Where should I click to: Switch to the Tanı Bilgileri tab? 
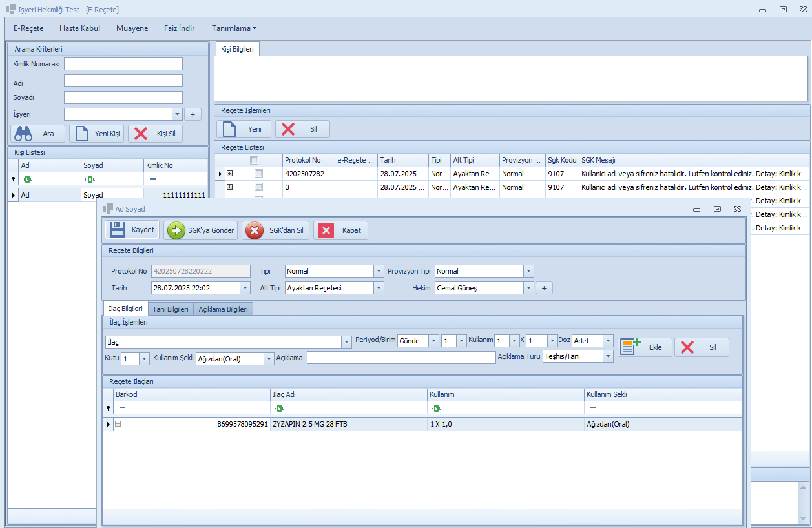[171, 309]
